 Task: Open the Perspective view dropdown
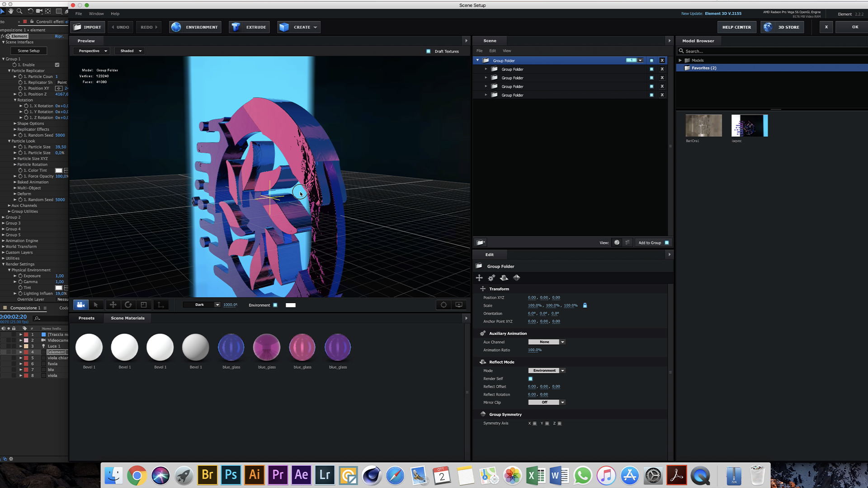click(92, 51)
